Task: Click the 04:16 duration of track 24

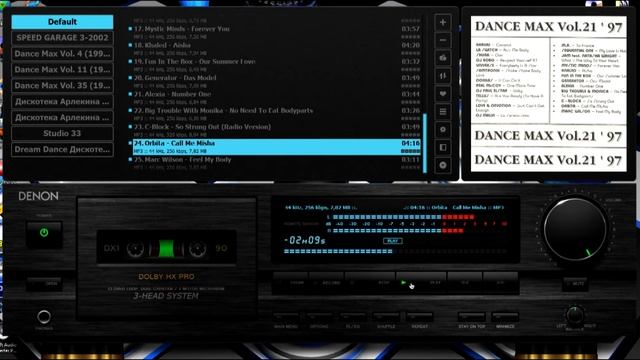Action: [410, 143]
